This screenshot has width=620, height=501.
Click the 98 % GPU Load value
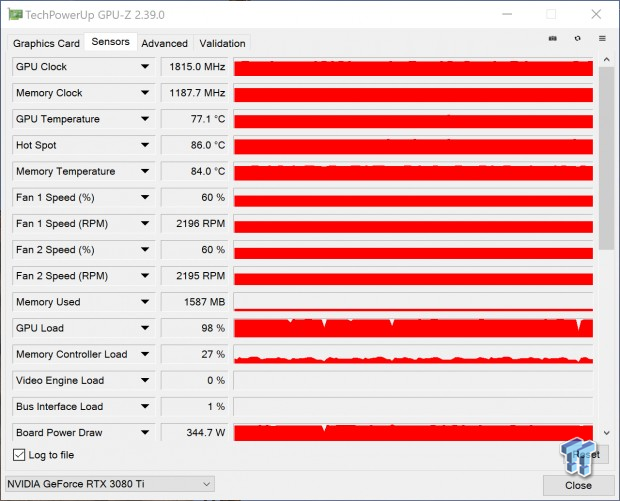pyautogui.click(x=194, y=328)
